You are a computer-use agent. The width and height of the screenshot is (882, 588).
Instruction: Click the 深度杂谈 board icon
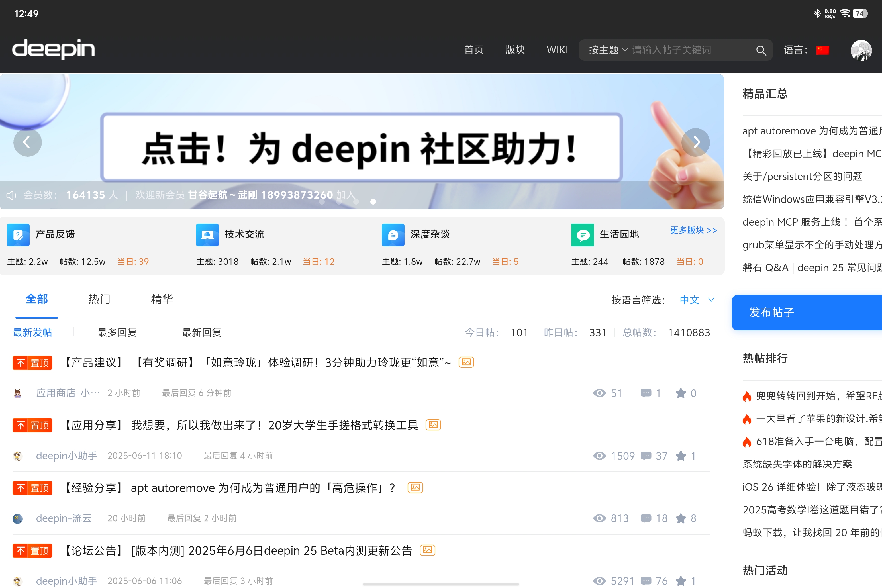coord(393,235)
